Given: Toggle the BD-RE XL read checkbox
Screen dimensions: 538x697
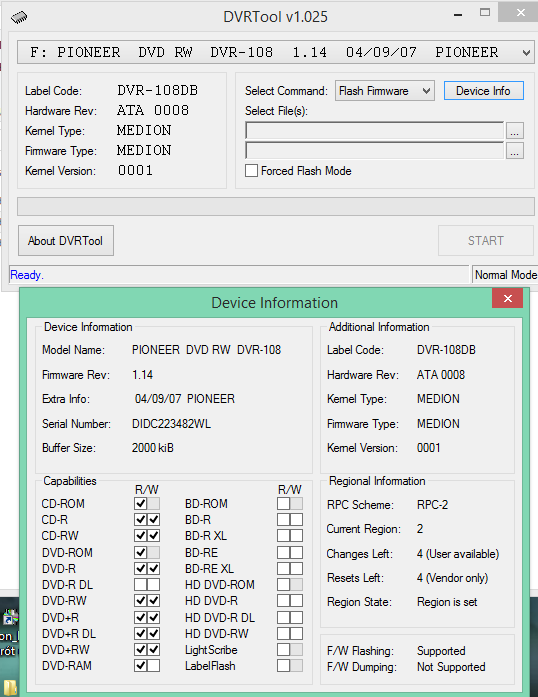Looking at the screenshot, I should (283, 569).
